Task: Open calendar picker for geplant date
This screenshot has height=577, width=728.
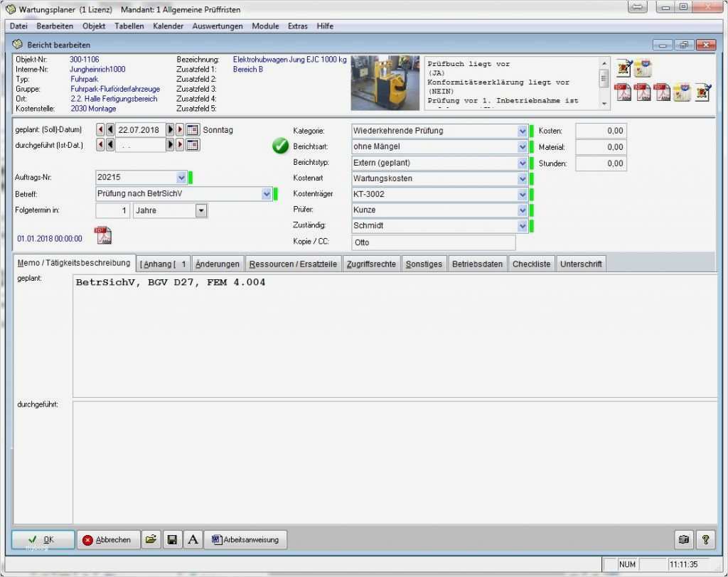Action: pyautogui.click(x=193, y=130)
